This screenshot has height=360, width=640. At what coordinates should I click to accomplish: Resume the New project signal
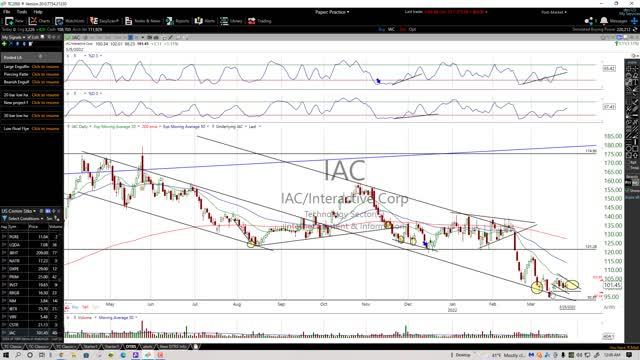coord(45,103)
